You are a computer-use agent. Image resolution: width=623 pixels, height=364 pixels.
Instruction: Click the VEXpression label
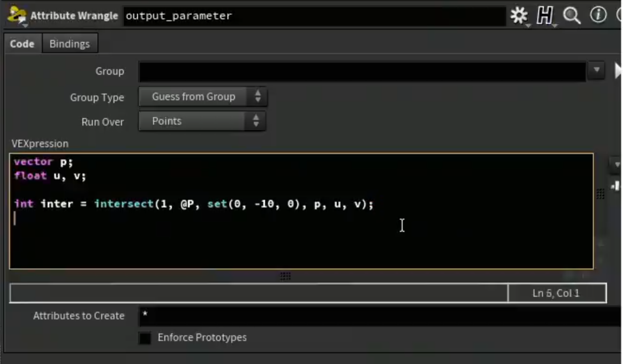[40, 143]
